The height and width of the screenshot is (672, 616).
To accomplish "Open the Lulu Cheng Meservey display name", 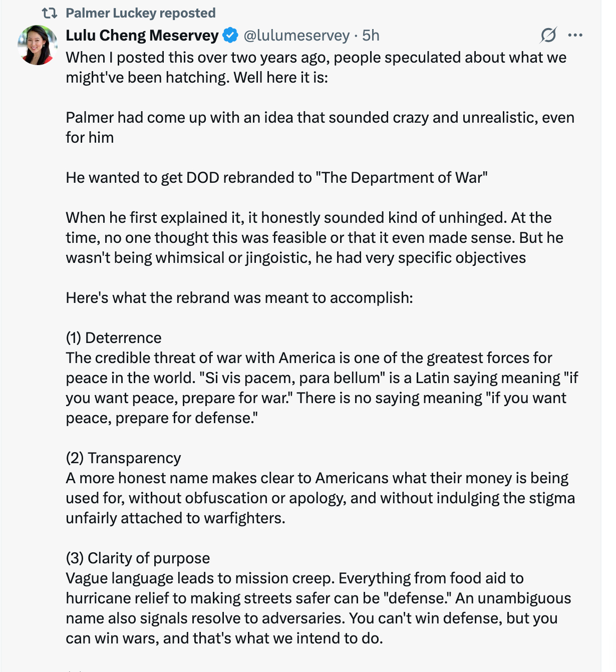I will click(142, 36).
